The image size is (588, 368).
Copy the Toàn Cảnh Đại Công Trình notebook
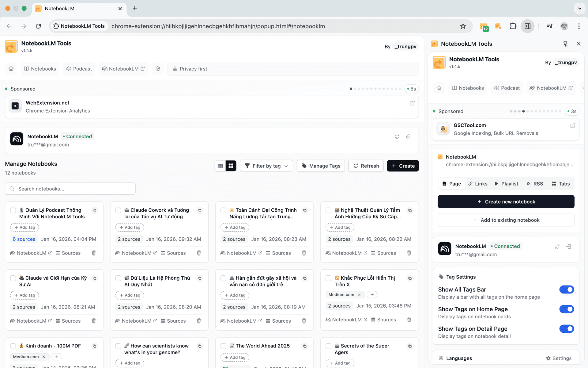click(x=305, y=210)
